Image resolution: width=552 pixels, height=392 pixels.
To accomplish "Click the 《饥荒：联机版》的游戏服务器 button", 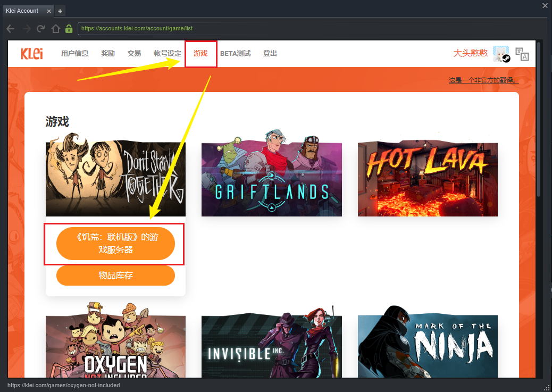I will click(x=115, y=244).
